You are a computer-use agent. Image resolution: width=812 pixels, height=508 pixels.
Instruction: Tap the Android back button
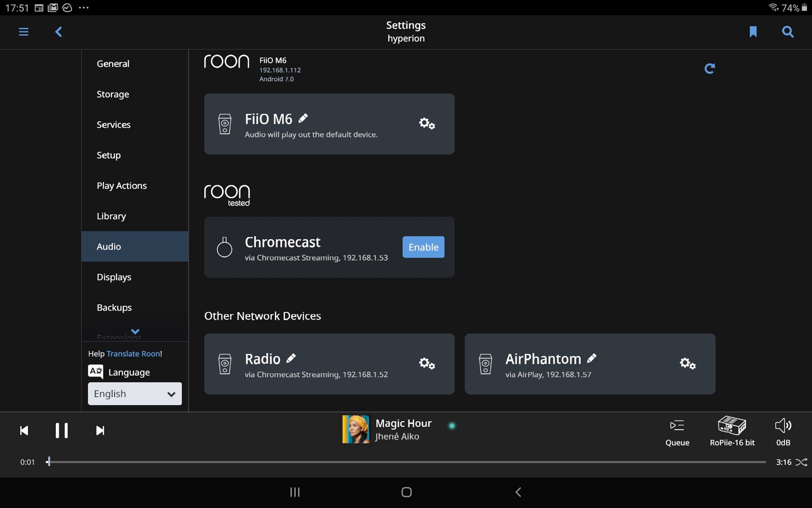(x=518, y=492)
